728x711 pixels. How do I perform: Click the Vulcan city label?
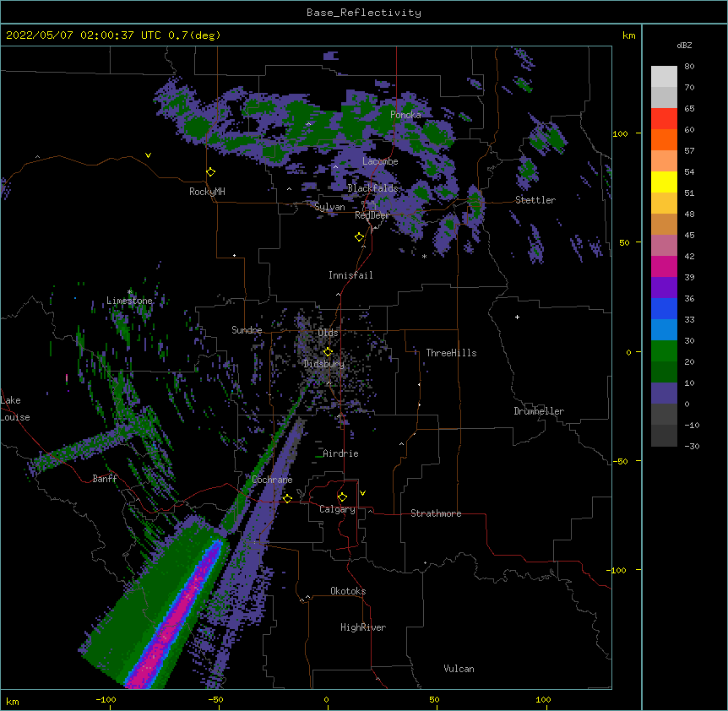(x=459, y=669)
